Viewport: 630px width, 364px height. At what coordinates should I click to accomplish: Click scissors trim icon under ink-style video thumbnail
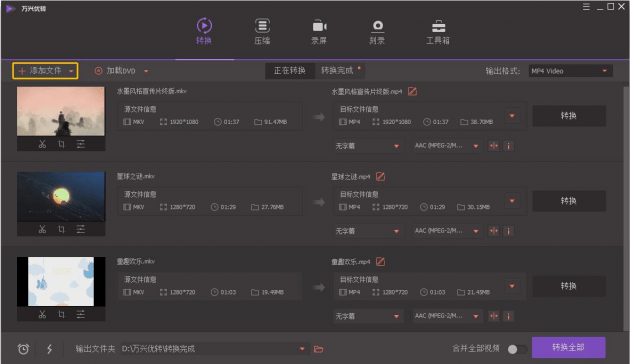click(x=42, y=144)
